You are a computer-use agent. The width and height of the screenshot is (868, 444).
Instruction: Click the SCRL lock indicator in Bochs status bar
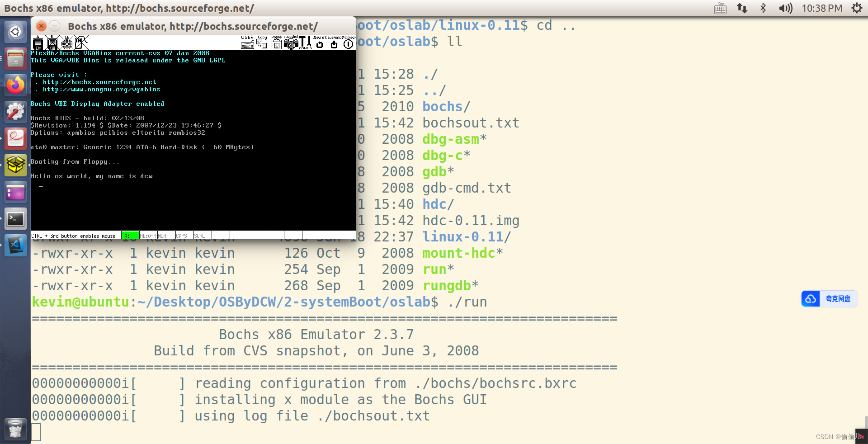199,236
